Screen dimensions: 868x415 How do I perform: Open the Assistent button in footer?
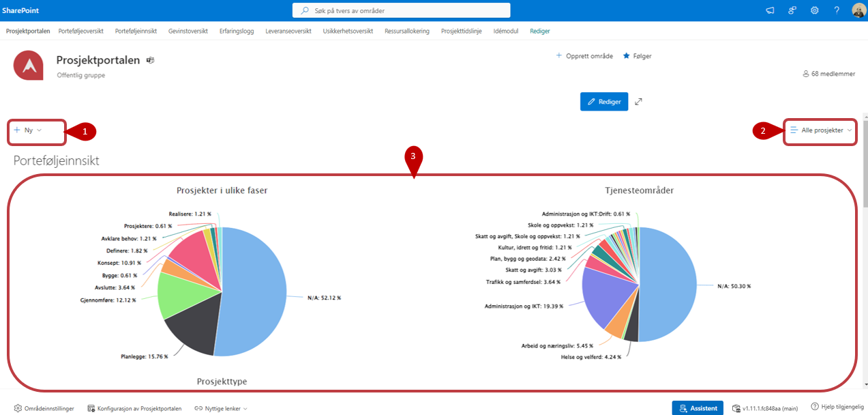698,408
